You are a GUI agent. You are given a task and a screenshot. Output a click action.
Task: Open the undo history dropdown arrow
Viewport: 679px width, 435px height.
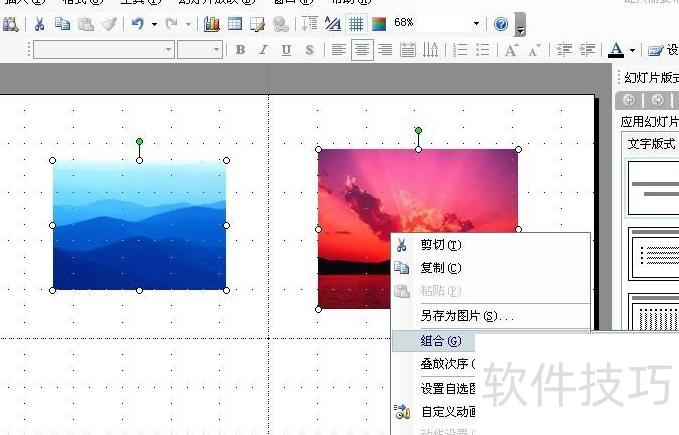154,24
